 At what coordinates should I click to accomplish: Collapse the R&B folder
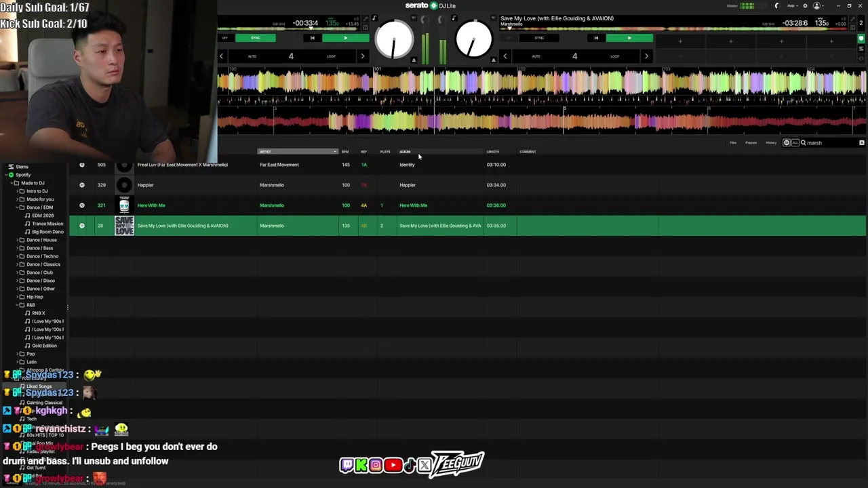tap(17, 305)
